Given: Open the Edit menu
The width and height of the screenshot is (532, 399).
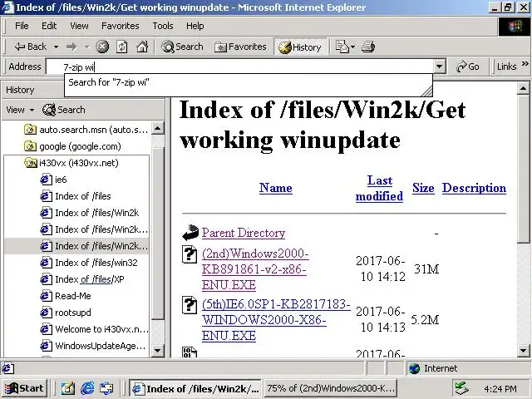Looking at the screenshot, I should (49, 26).
